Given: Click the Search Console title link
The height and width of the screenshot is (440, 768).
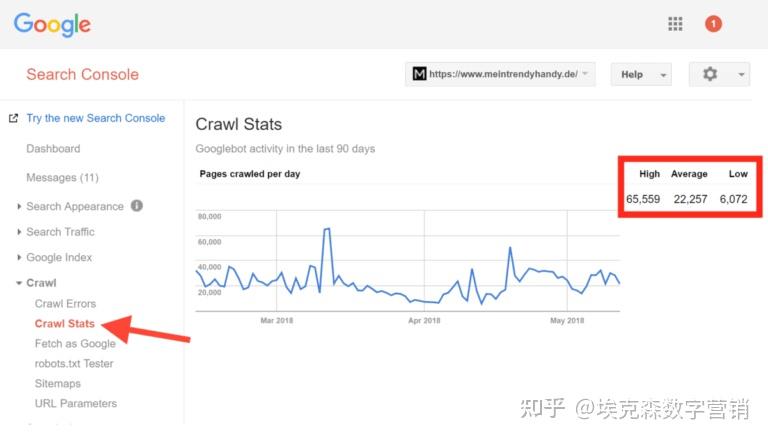Looking at the screenshot, I should 82,74.
